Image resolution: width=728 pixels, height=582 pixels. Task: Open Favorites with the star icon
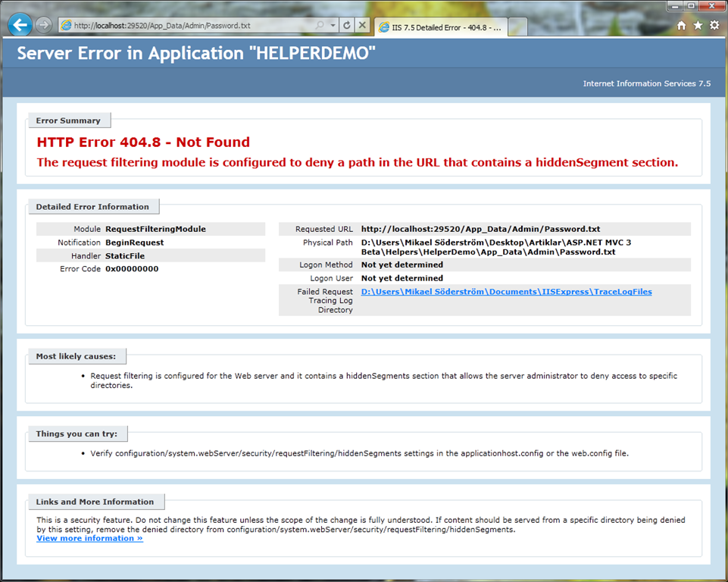(x=698, y=26)
